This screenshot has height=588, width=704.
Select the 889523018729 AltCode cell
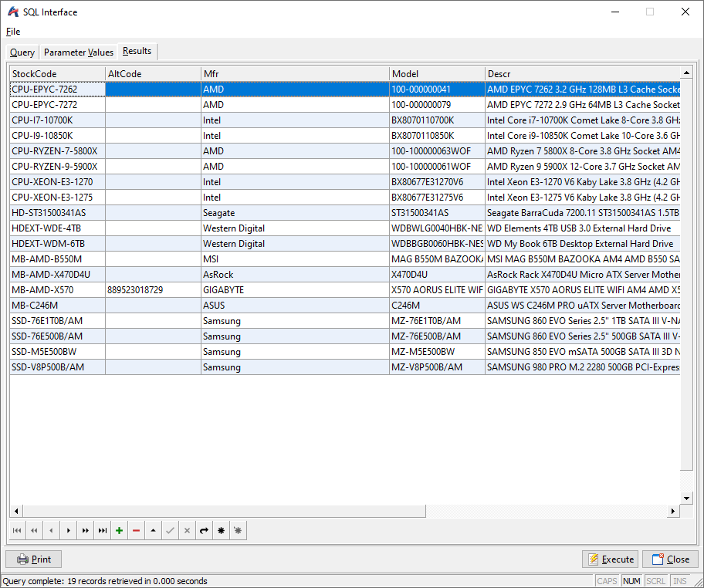pos(152,290)
